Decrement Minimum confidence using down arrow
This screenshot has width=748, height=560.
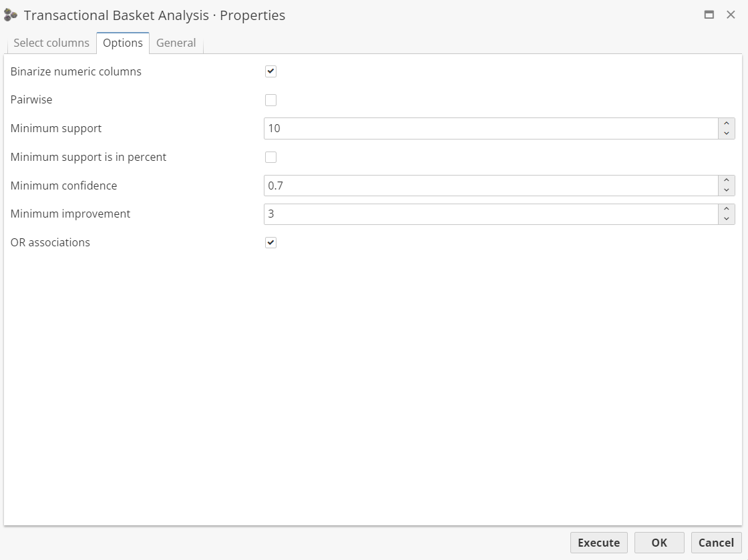(727, 191)
